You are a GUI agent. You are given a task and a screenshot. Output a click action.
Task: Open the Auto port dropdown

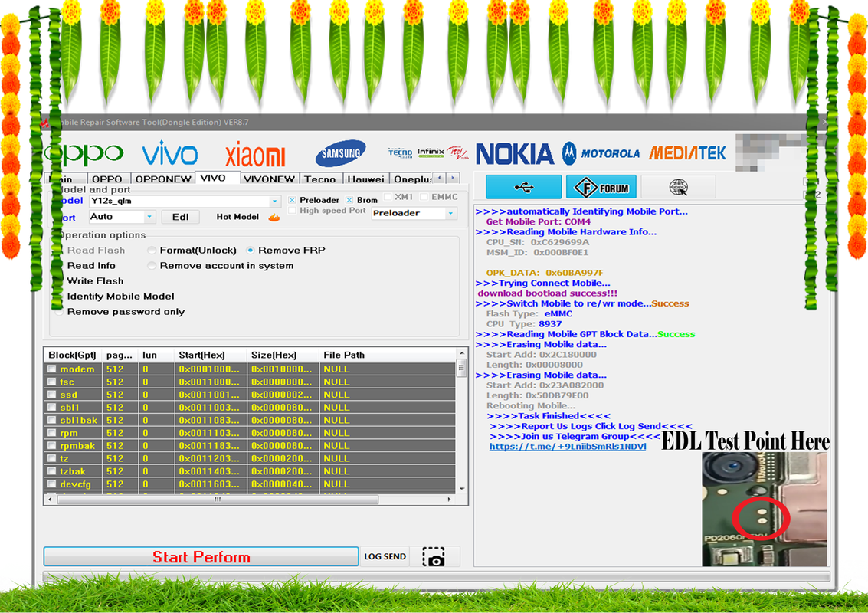coord(149,217)
